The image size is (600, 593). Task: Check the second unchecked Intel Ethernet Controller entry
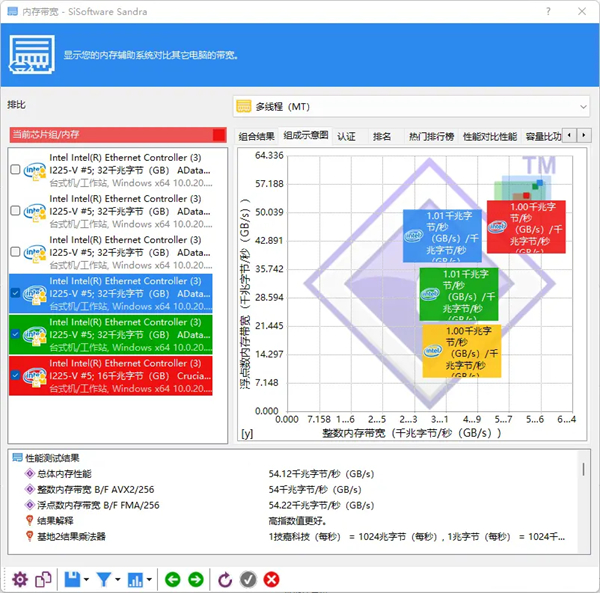[15, 211]
